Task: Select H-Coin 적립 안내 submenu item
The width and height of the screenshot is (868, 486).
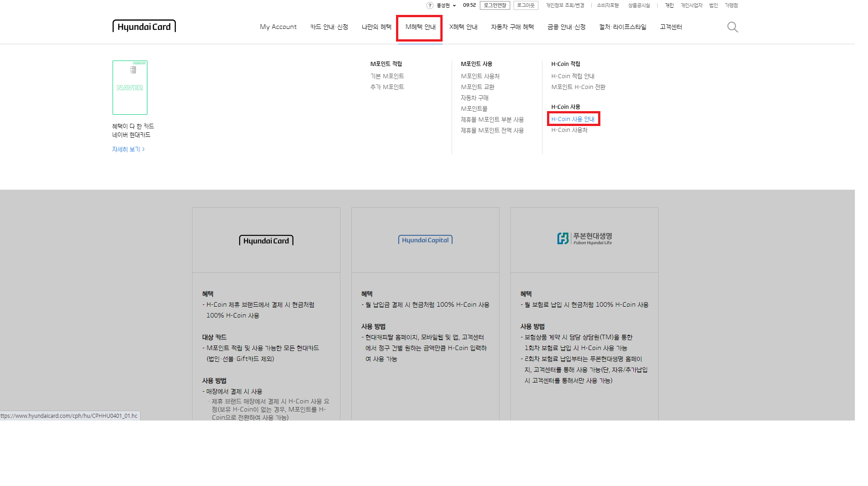Action: click(573, 76)
